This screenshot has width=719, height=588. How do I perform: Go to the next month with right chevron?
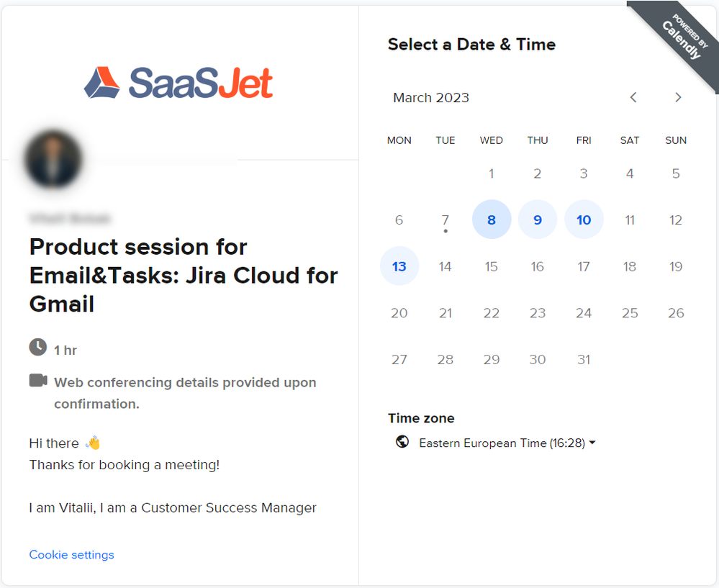(678, 97)
